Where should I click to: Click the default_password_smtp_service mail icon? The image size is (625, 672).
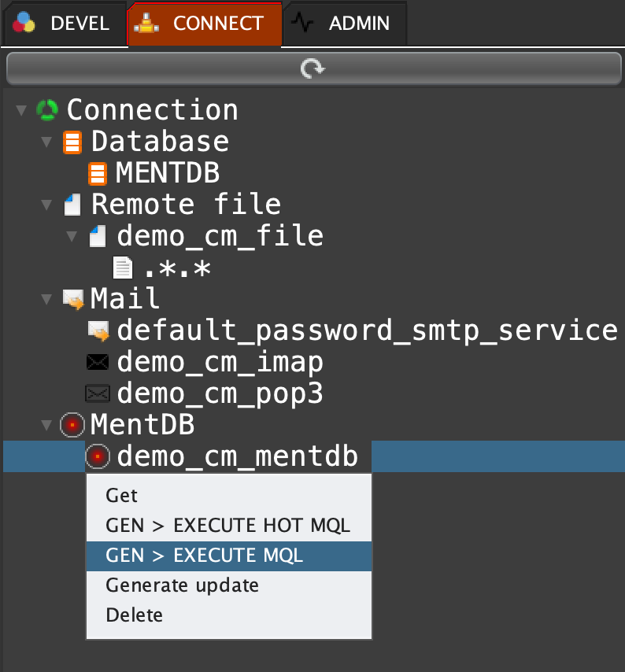tap(98, 331)
